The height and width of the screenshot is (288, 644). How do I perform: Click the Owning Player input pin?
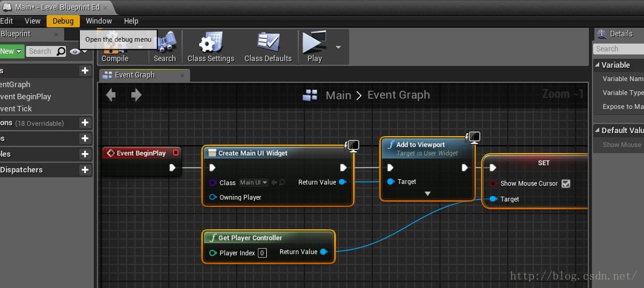coord(213,197)
